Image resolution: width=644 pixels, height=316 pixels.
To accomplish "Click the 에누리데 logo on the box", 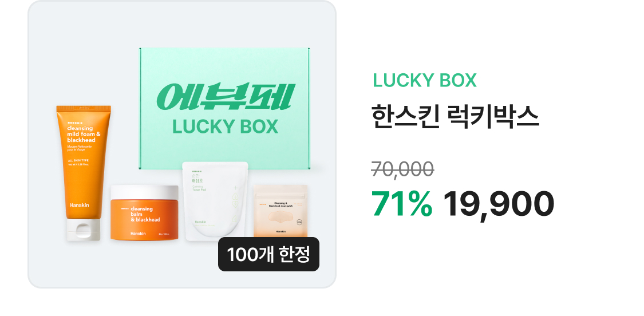I will point(226,97).
